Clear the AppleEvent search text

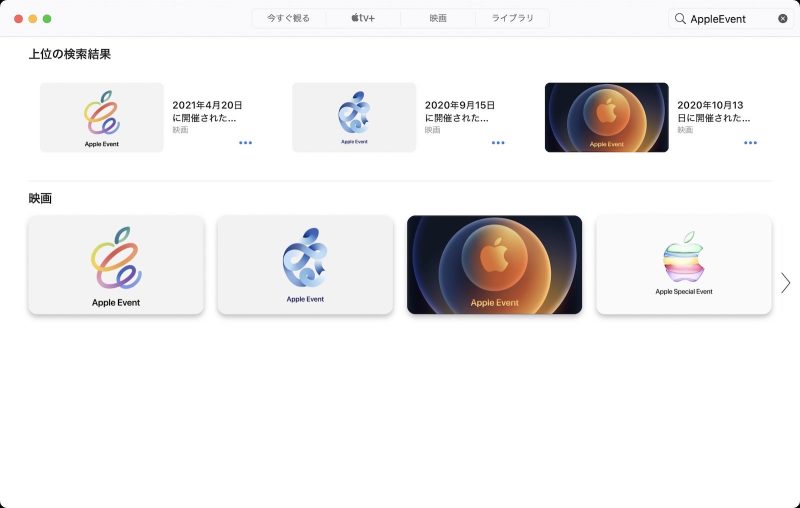click(x=783, y=19)
